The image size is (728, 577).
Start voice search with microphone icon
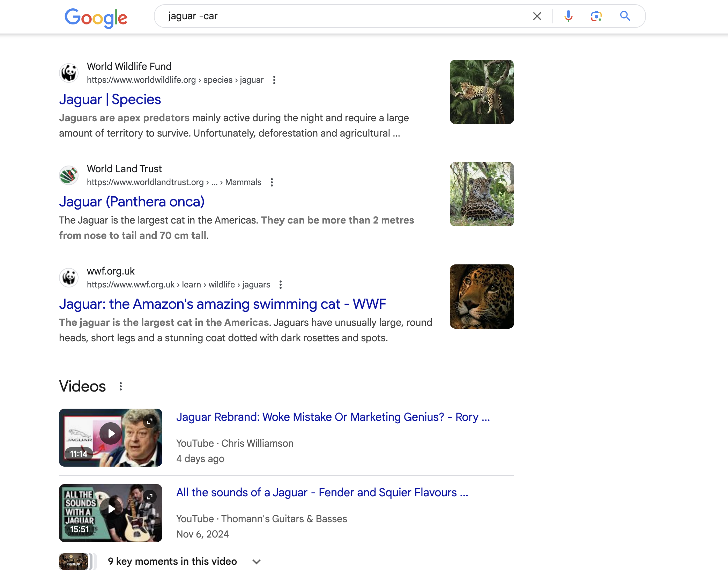(568, 16)
